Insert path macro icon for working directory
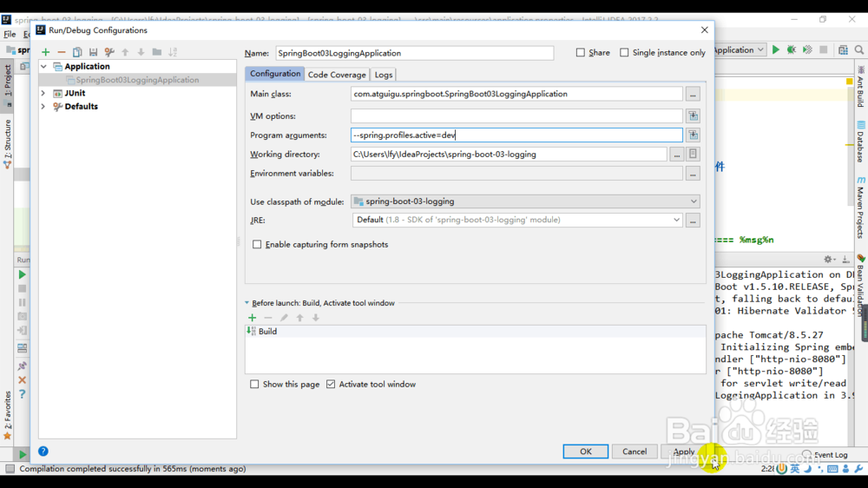The image size is (868, 488). [x=693, y=155]
